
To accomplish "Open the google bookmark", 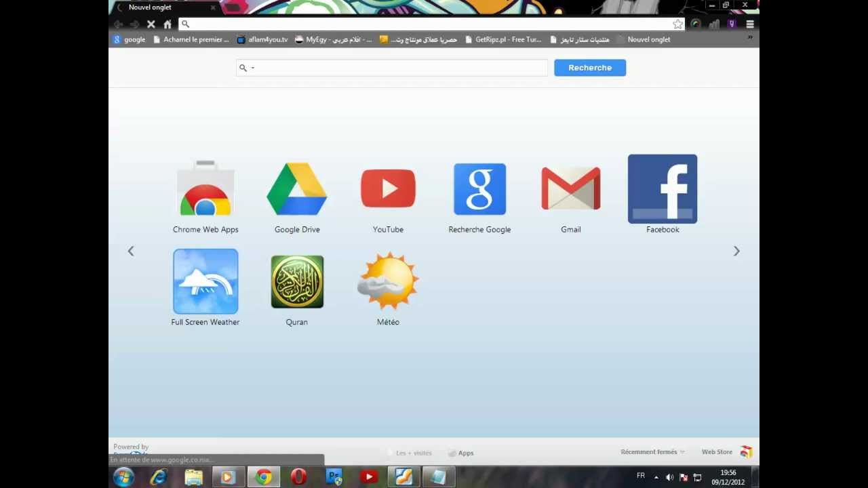I will (x=129, y=39).
